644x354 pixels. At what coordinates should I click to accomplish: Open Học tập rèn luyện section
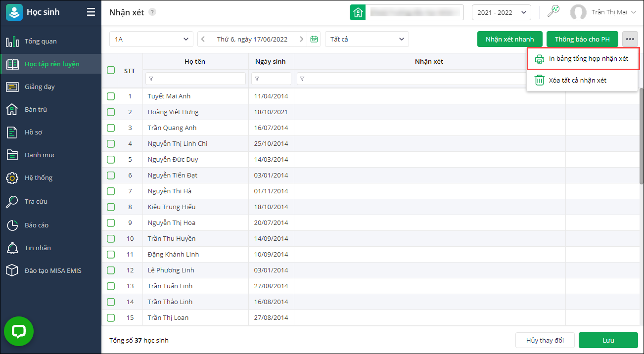[50, 64]
